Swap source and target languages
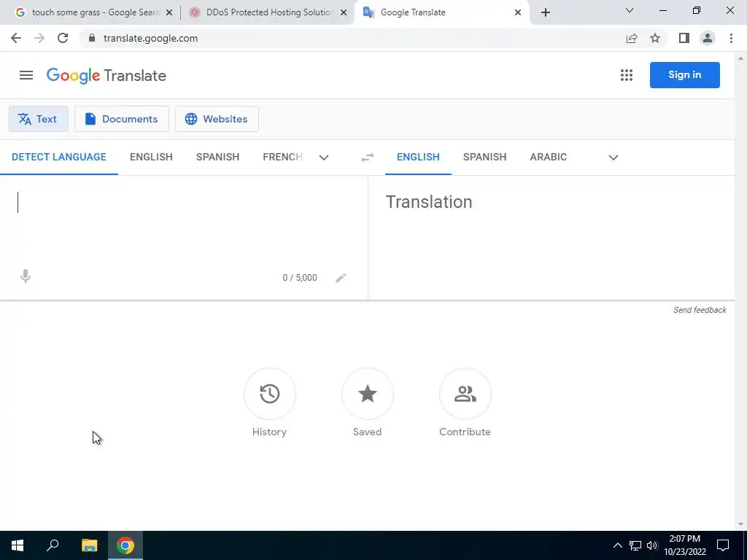The width and height of the screenshot is (747, 560). coord(368,157)
